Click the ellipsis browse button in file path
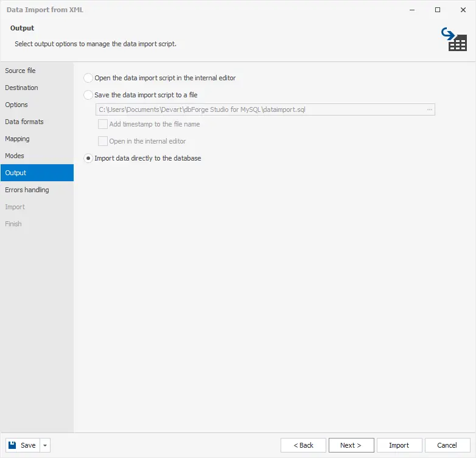The image size is (476, 458). (x=429, y=109)
